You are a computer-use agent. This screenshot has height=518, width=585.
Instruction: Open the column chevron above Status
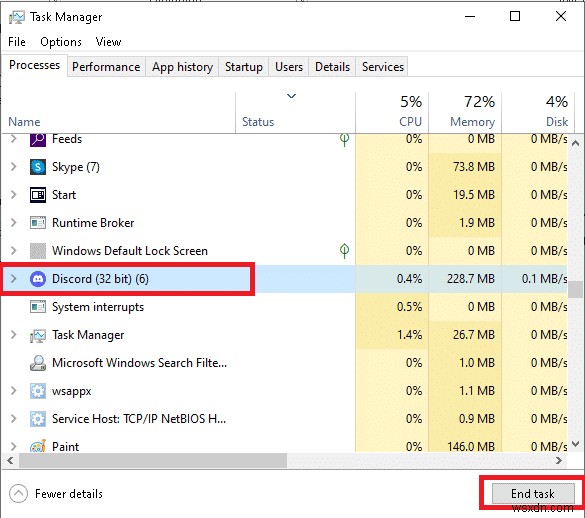tap(291, 96)
